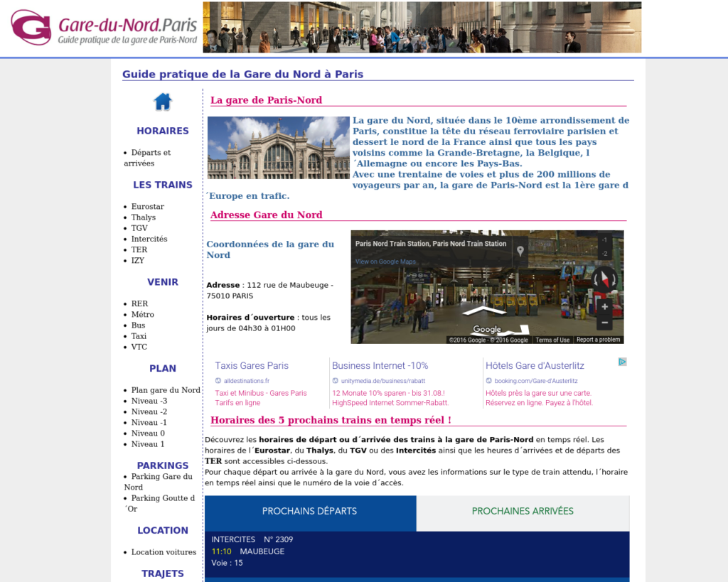
Task: Open the Taxis Gares Paris ad
Action: click(x=252, y=366)
